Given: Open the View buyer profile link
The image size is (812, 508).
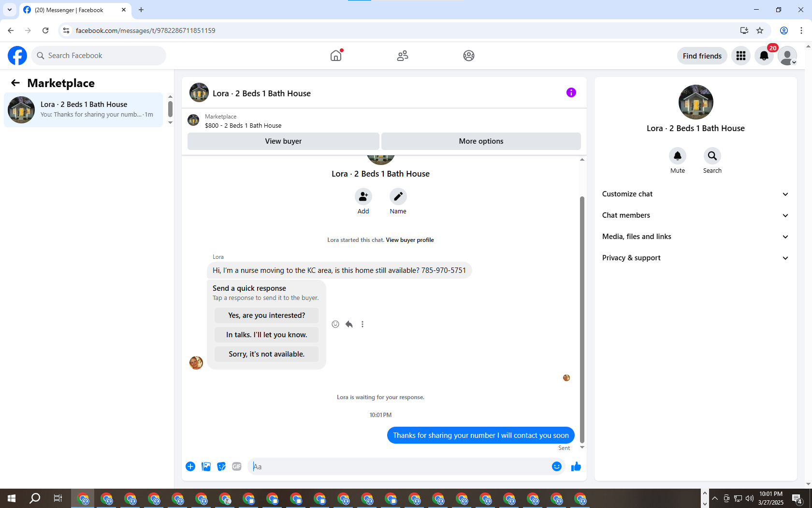Looking at the screenshot, I should pyautogui.click(x=410, y=240).
